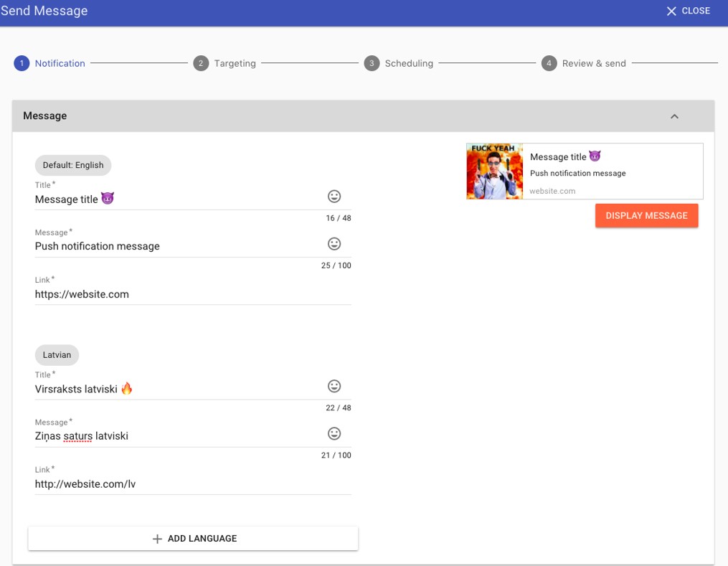Select the Latvian language chip
Screen dimensions: 728x566
(57, 355)
